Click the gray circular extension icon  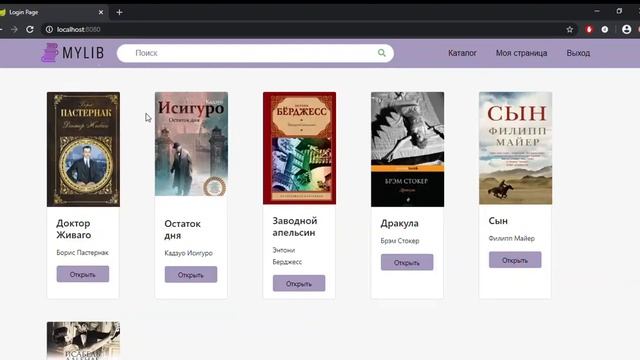click(x=605, y=29)
